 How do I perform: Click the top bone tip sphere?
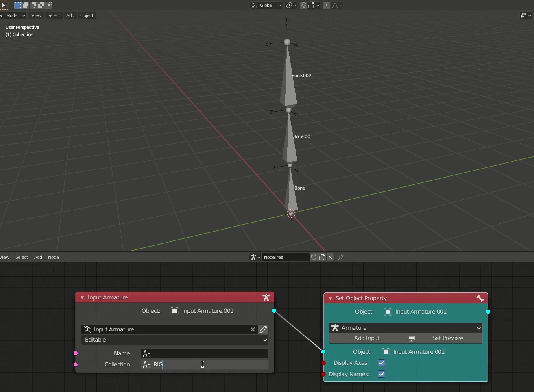[287, 42]
